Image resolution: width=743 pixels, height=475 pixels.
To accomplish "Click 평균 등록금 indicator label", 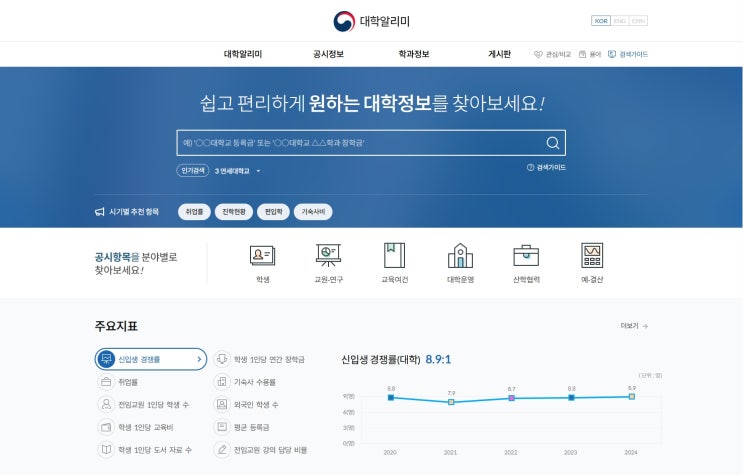I will point(251,428).
